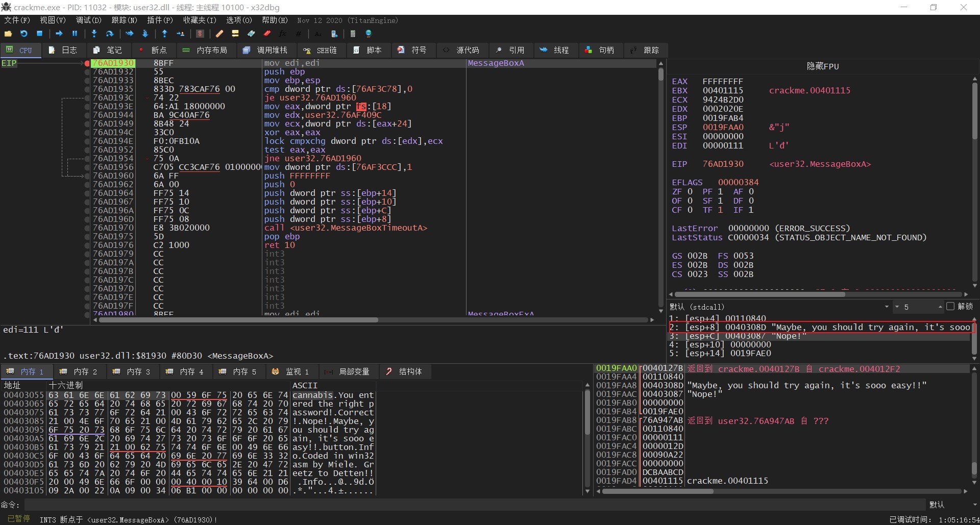Click the disassembly horizontal scrollbar thumb
Screen dimensions: 980x525
[x=239, y=320]
